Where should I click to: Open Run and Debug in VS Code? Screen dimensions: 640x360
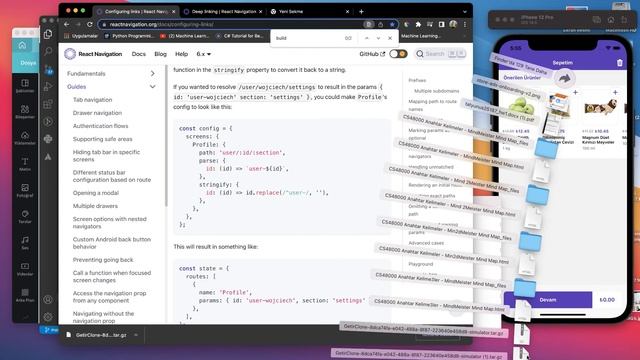(x=48, y=87)
